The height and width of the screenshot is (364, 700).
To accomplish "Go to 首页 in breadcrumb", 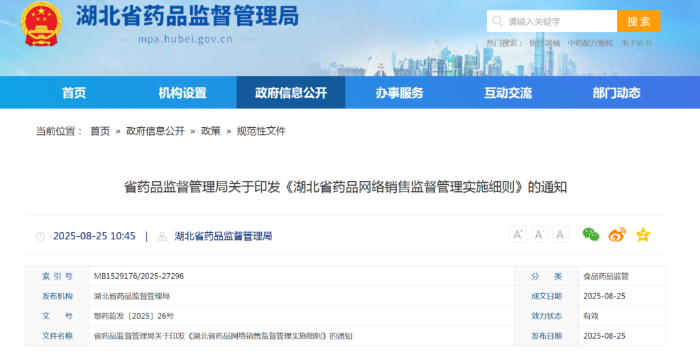I will (100, 131).
